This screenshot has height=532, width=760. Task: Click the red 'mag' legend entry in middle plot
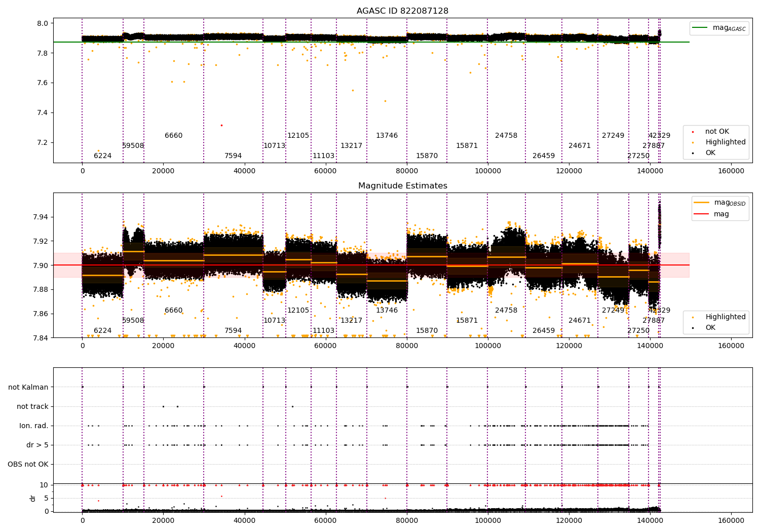[712, 214]
